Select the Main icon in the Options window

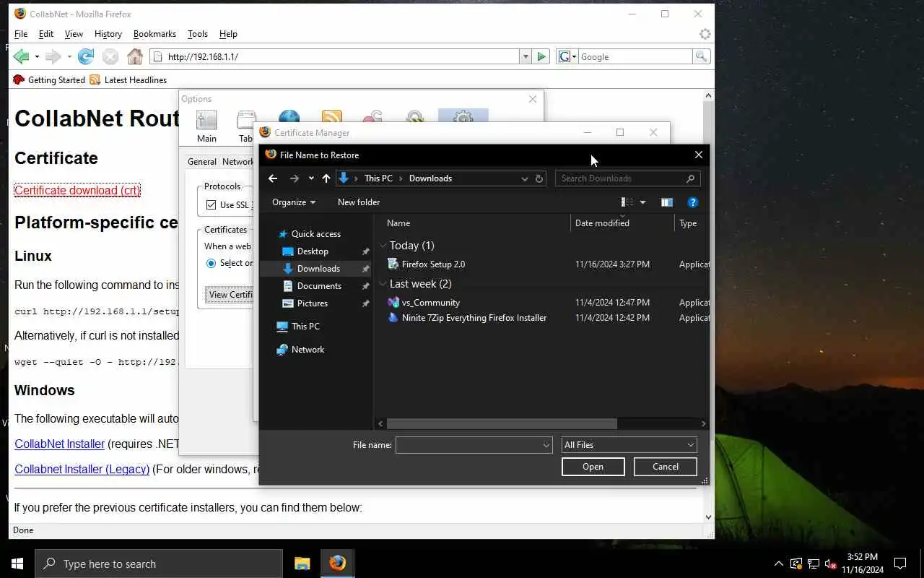coord(206,126)
